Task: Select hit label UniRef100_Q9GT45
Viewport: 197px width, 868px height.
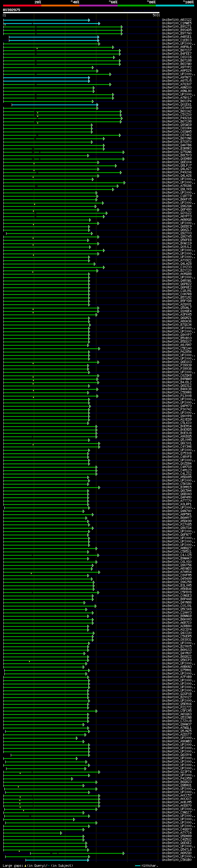Action: point(177,237)
